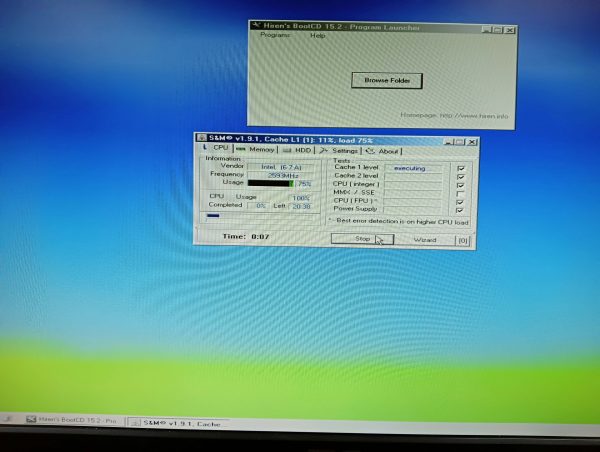Select the S&M taskbar button

click(x=185, y=422)
